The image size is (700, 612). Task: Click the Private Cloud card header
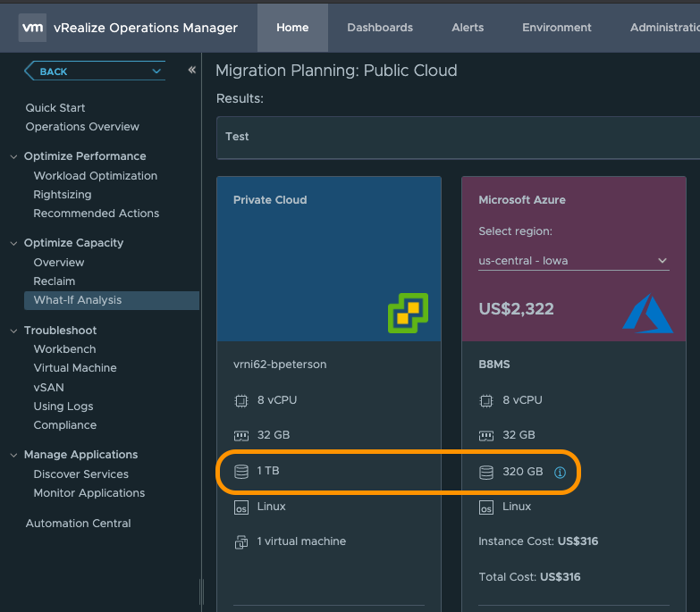pyautogui.click(x=329, y=259)
